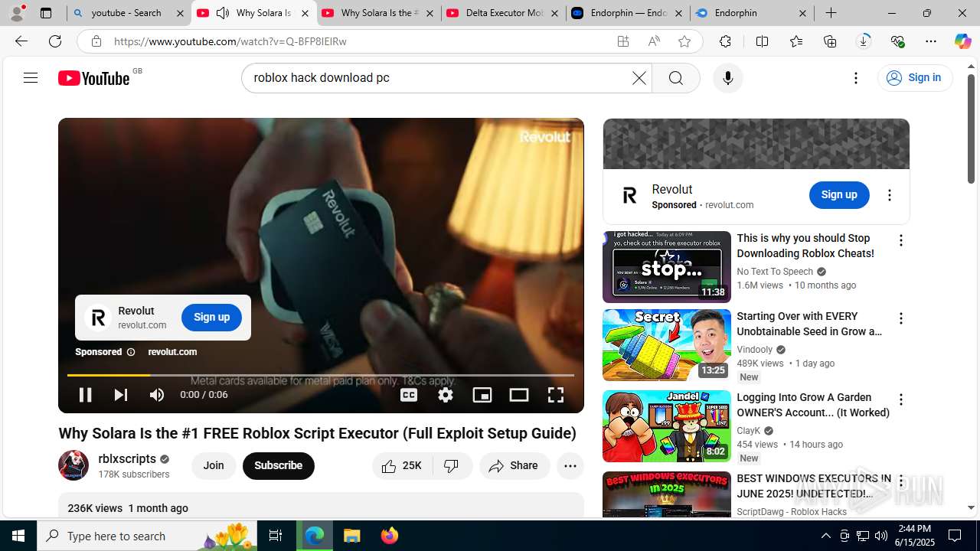Seek on the video progress bar
This screenshot has width=980, height=551.
(321, 375)
